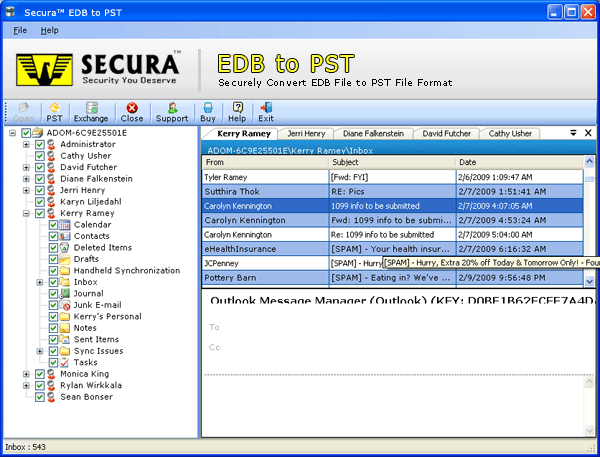Toggle the Karyn Liljedahl checkbox
The image size is (600, 457).
(x=40, y=202)
